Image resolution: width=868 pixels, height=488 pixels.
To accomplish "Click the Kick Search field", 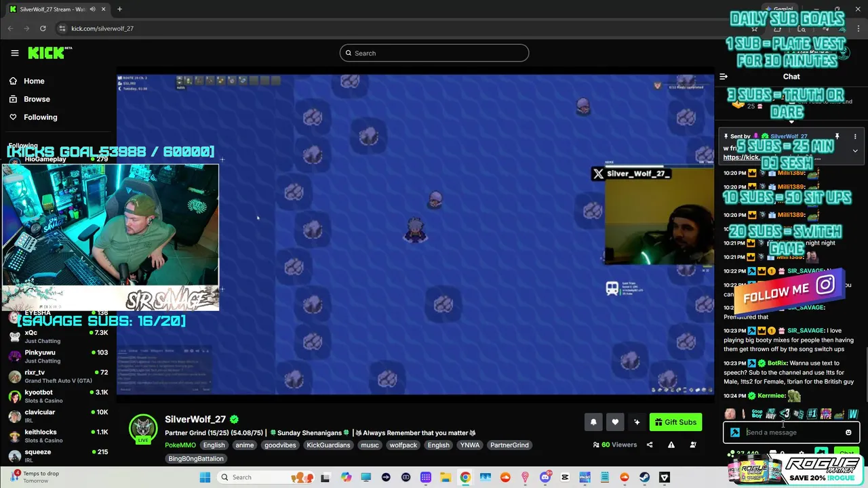I will (434, 53).
